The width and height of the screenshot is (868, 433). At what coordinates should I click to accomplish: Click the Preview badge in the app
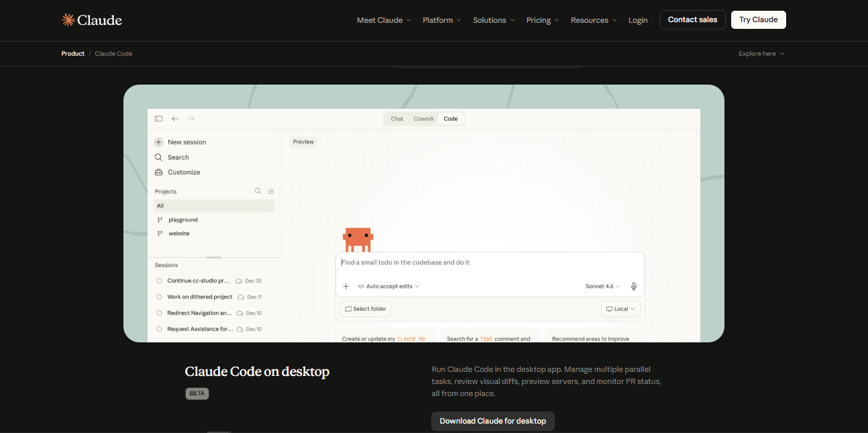(x=303, y=142)
